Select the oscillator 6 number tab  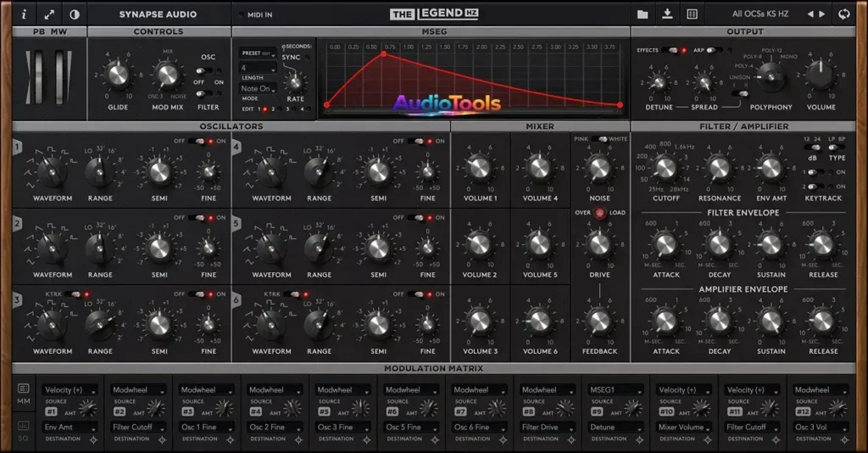coord(236,300)
